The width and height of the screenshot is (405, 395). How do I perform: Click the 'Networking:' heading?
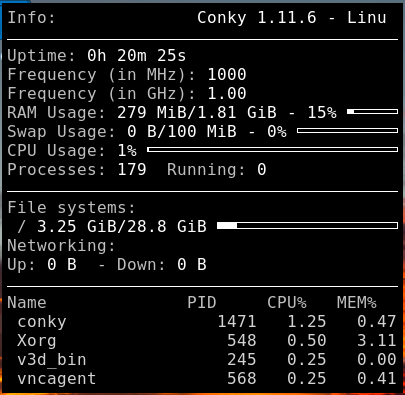pyautogui.click(x=61, y=246)
